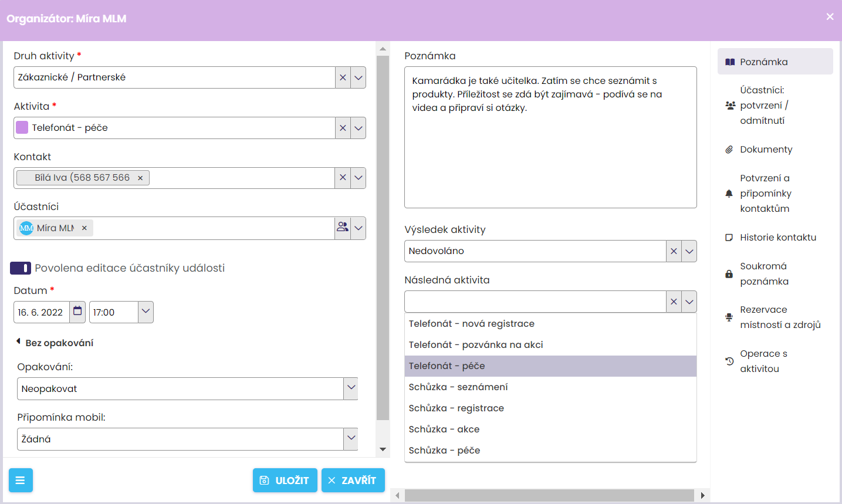Open the Připomínka mobil dropdown

pyautogui.click(x=351, y=438)
